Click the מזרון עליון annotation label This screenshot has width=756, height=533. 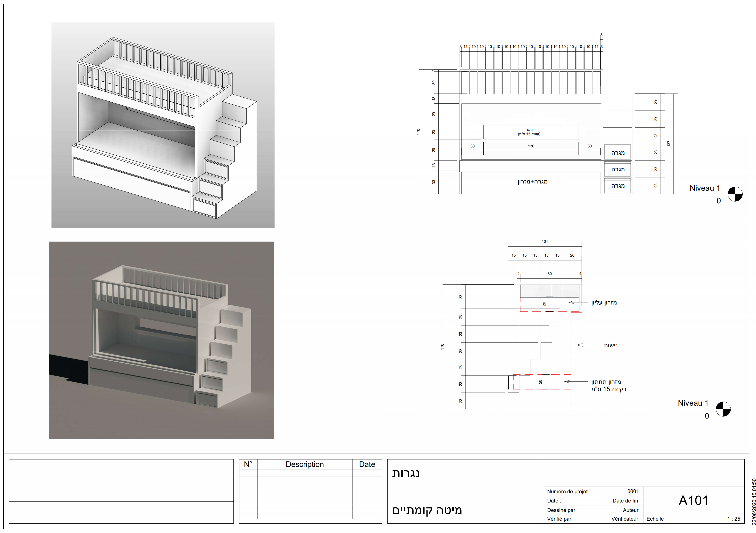pos(604,302)
